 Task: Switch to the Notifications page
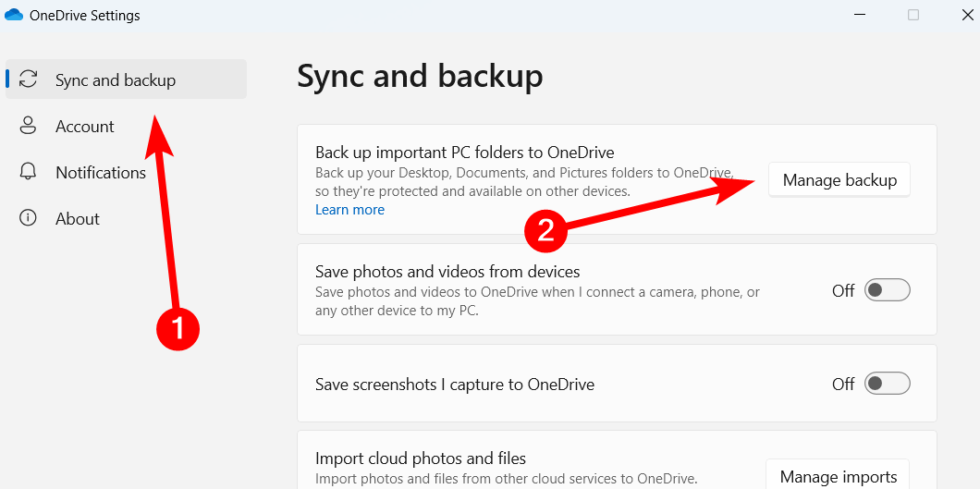coord(101,173)
